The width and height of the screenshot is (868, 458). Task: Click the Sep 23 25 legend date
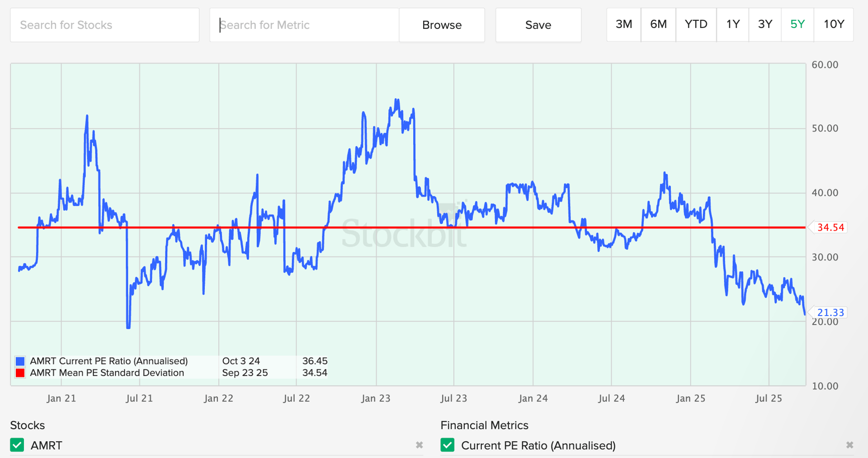coord(245,373)
